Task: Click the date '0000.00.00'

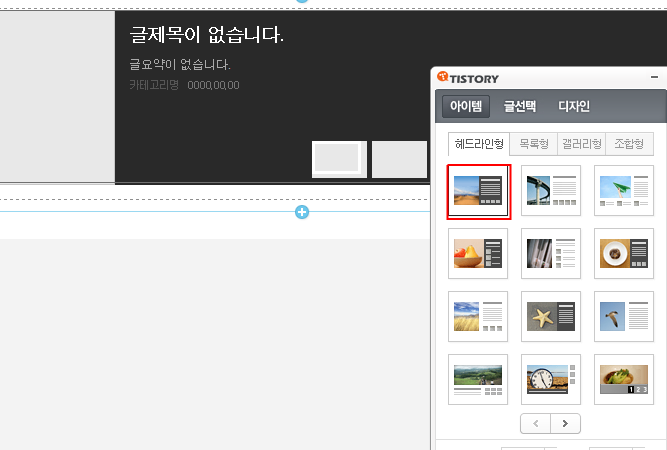Action: (x=213, y=85)
